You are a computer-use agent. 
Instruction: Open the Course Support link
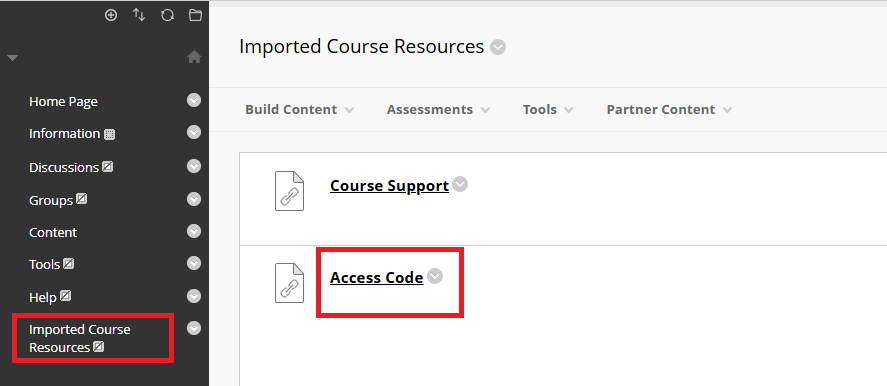(x=389, y=186)
